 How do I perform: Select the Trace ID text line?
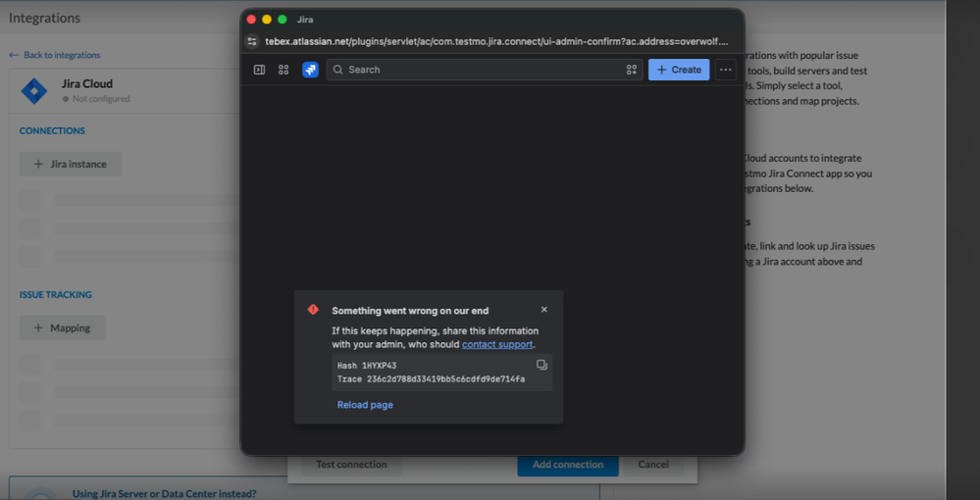click(x=431, y=378)
